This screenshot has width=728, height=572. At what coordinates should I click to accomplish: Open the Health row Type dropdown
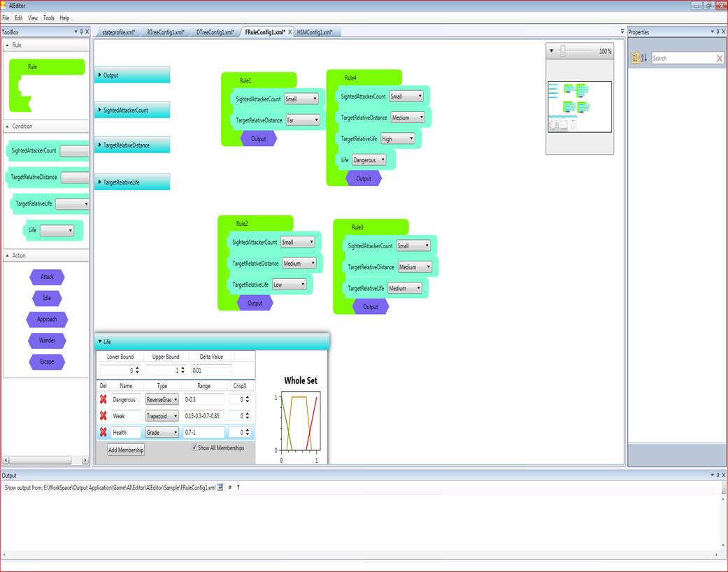click(162, 433)
